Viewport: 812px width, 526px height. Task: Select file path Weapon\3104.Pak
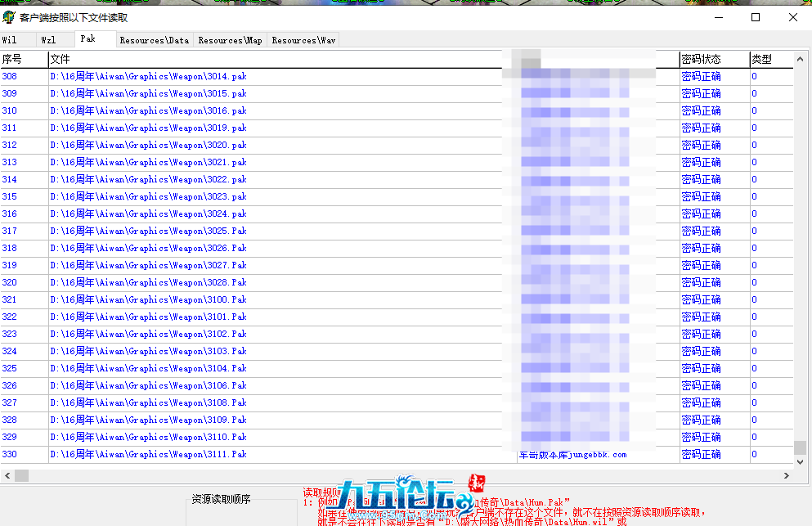point(148,368)
